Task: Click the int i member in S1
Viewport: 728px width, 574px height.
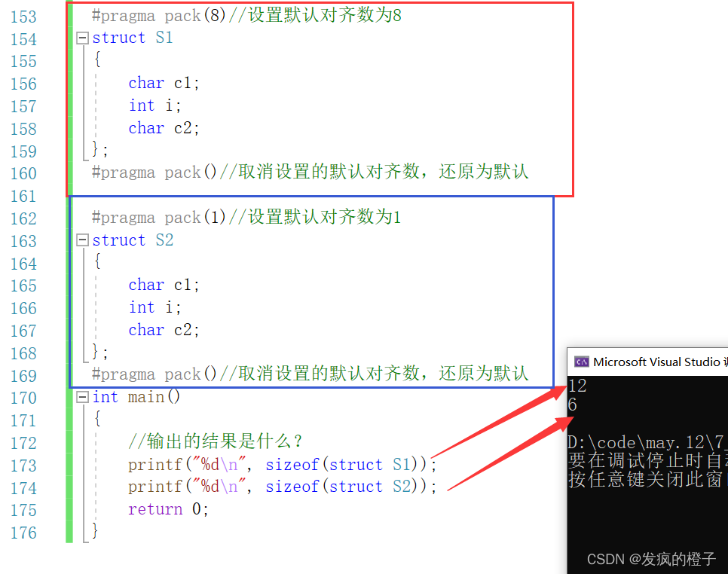Action: [x=154, y=105]
